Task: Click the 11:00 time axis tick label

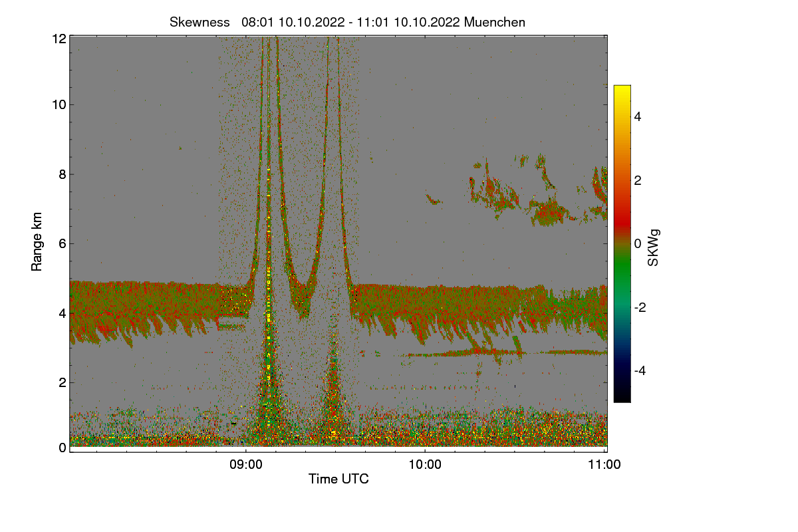Action: pos(604,465)
